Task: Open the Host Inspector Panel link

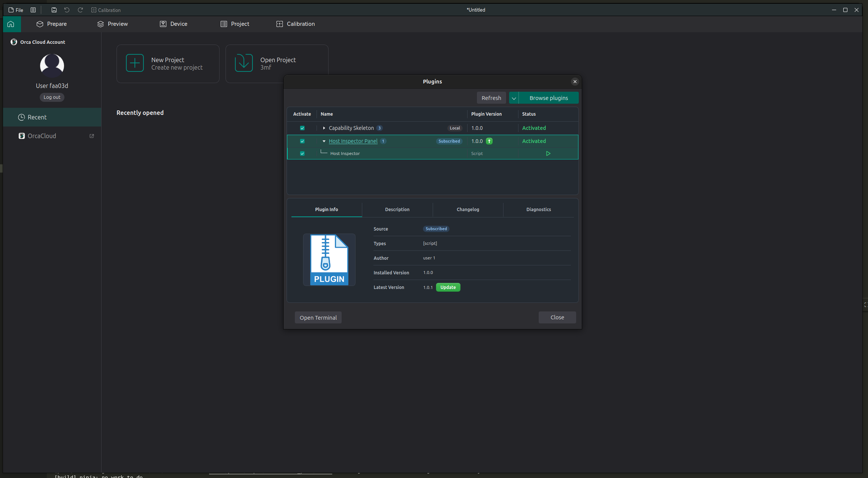Action: click(x=353, y=141)
